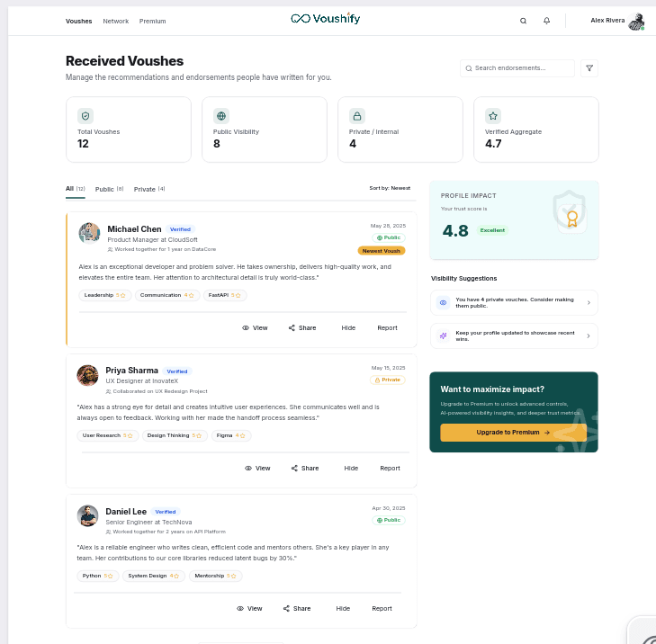Image resolution: width=656 pixels, height=644 pixels.
Task: Click the Total Voushes shield icon
Action: [x=85, y=116]
